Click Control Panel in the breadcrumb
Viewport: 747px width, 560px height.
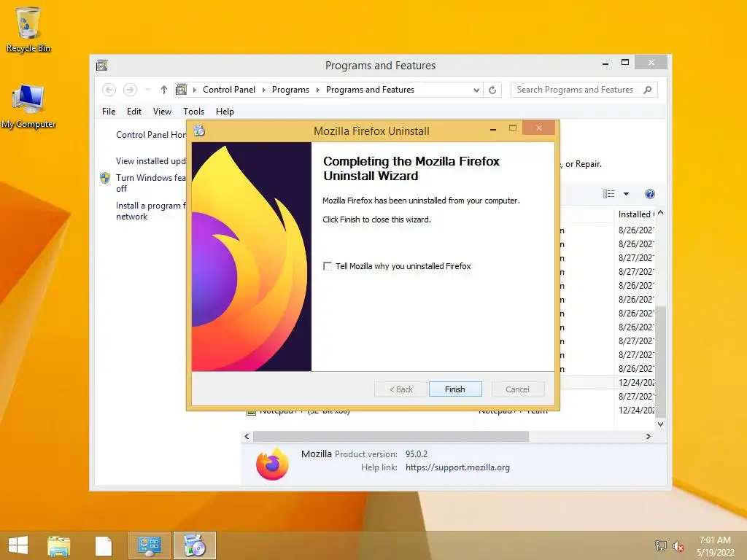tap(228, 90)
